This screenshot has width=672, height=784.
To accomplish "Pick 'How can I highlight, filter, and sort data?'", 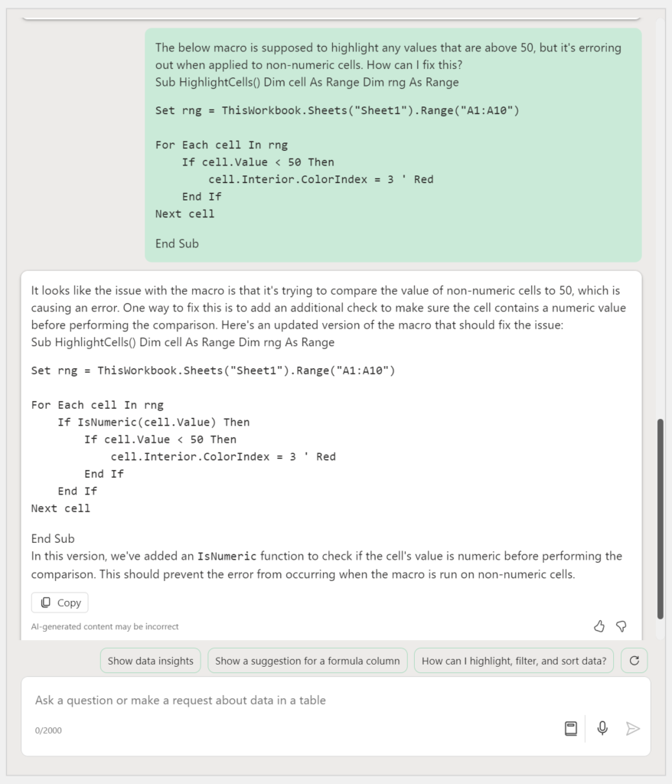I will (514, 661).
